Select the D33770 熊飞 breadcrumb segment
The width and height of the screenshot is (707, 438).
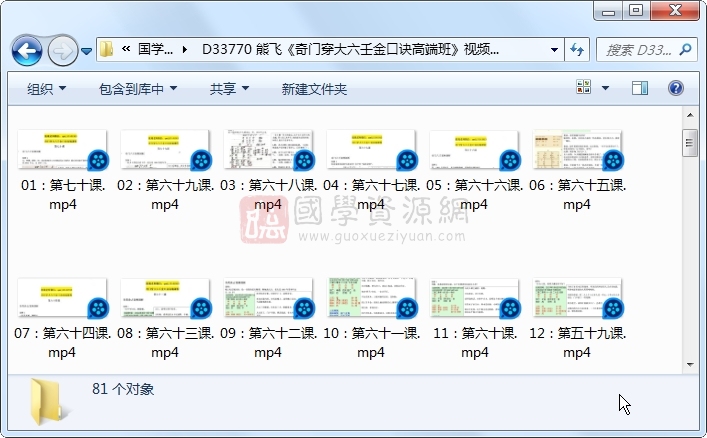[x=350, y=49]
